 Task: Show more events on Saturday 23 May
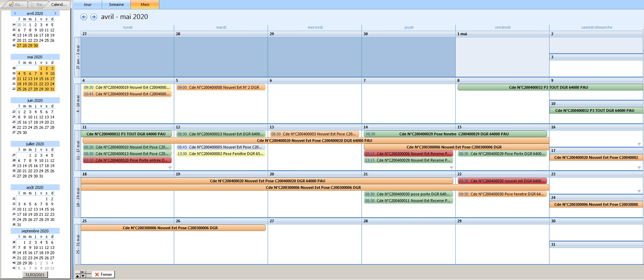[x=639, y=191]
